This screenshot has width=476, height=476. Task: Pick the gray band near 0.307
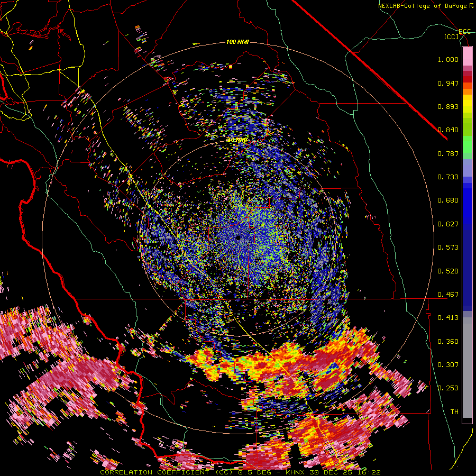[467, 368]
